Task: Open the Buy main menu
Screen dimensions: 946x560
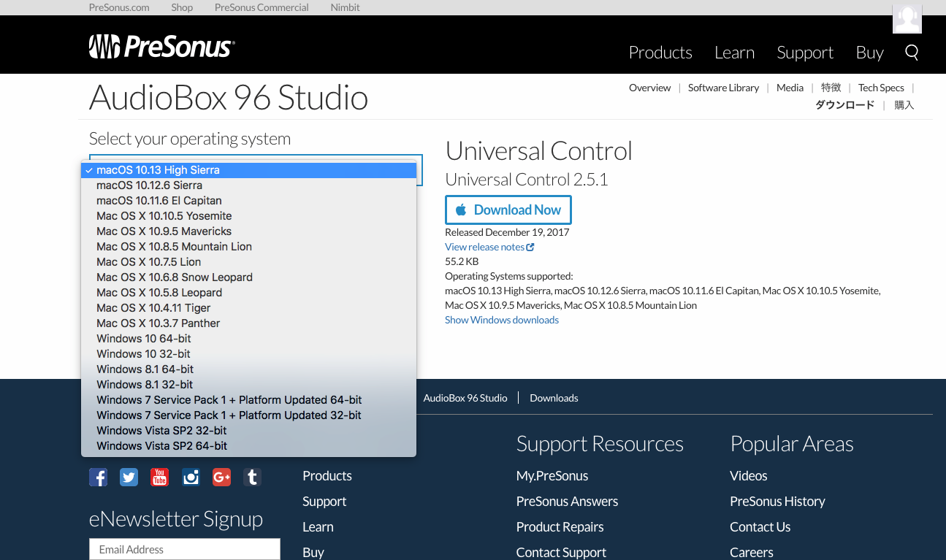Action: coord(870,53)
